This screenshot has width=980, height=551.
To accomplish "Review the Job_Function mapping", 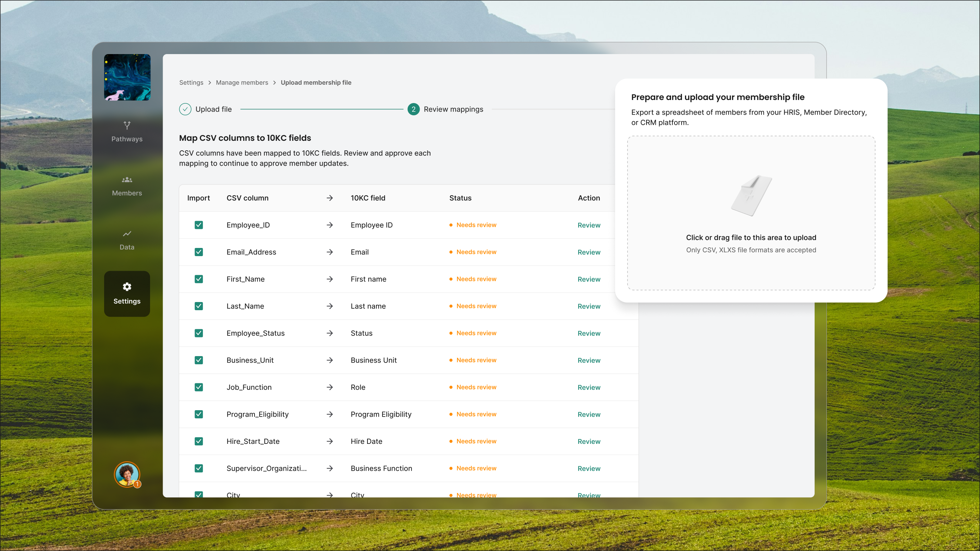I will [589, 387].
